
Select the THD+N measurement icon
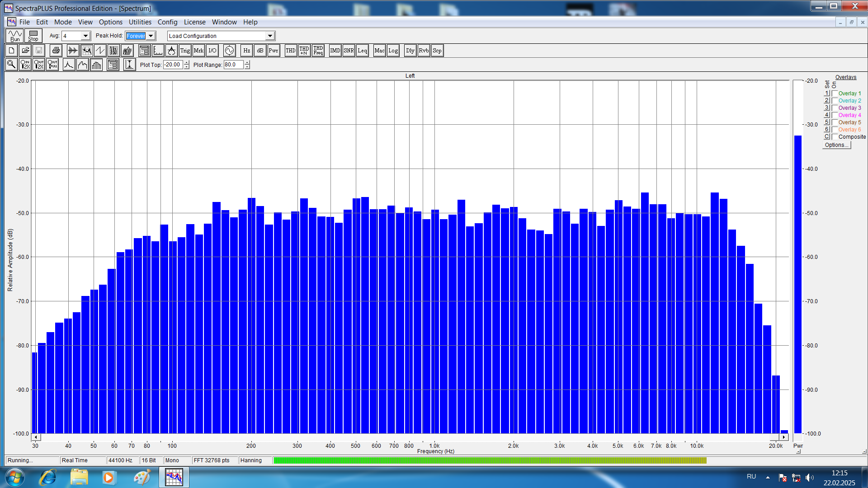point(304,51)
